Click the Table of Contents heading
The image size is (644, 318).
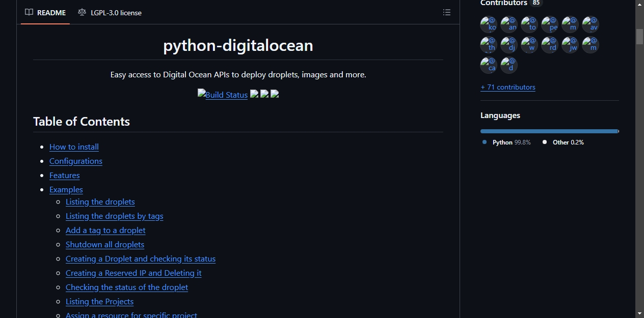82,122
